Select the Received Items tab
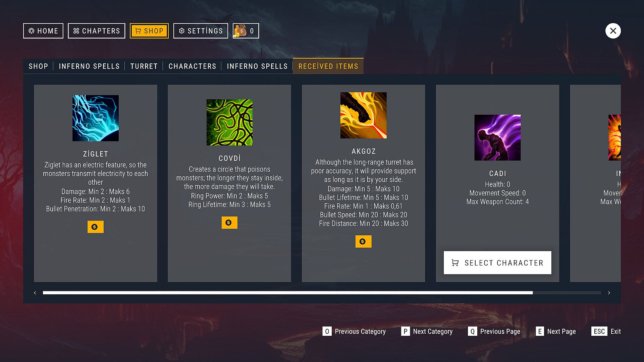Image resolution: width=644 pixels, height=362 pixels. [x=328, y=66]
